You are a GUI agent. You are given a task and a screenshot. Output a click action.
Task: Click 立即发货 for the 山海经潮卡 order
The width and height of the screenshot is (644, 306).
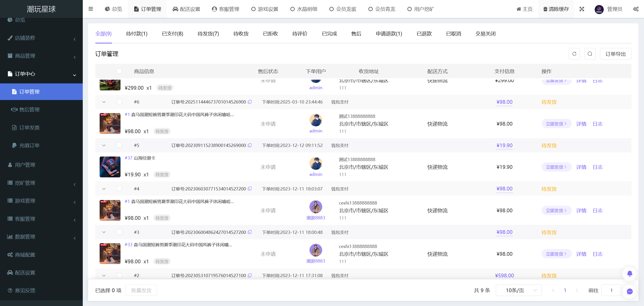(x=556, y=167)
